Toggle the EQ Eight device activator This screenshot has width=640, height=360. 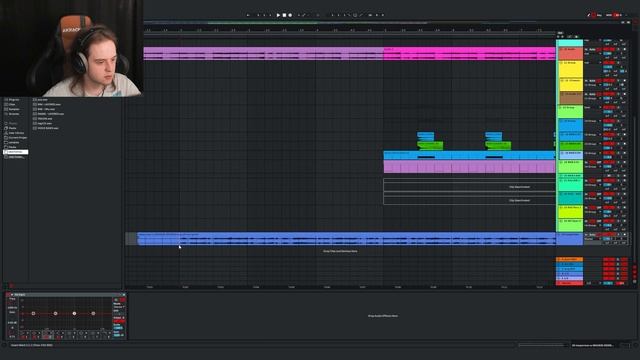(9, 294)
